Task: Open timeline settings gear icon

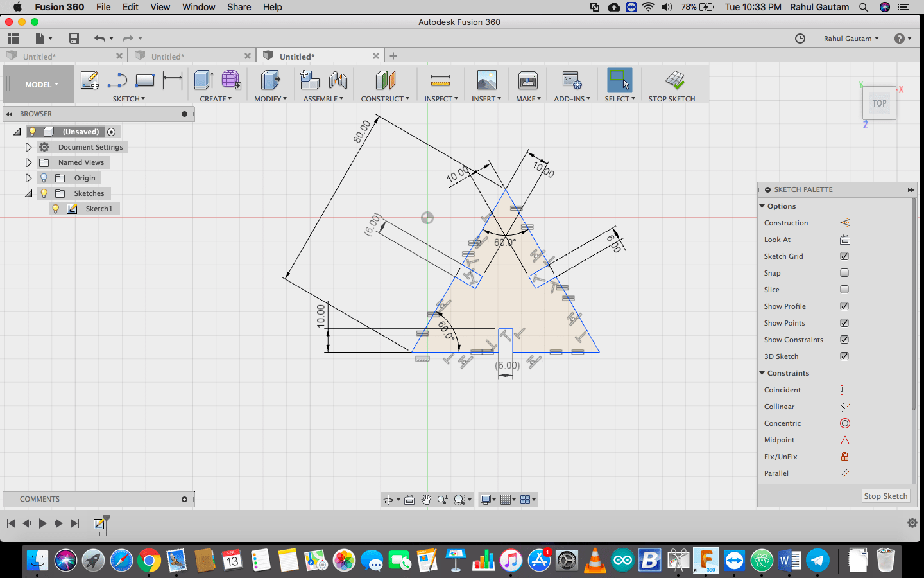Action: click(912, 523)
